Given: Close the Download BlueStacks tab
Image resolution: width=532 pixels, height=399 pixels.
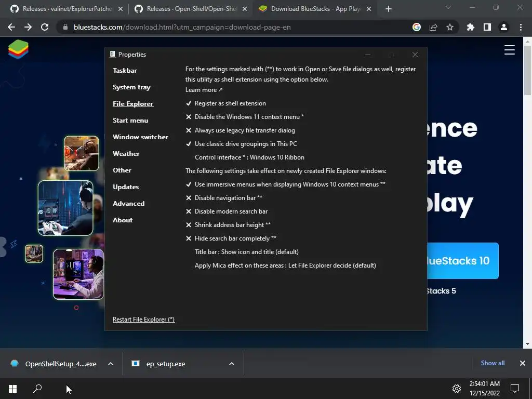Looking at the screenshot, I should pyautogui.click(x=369, y=9).
